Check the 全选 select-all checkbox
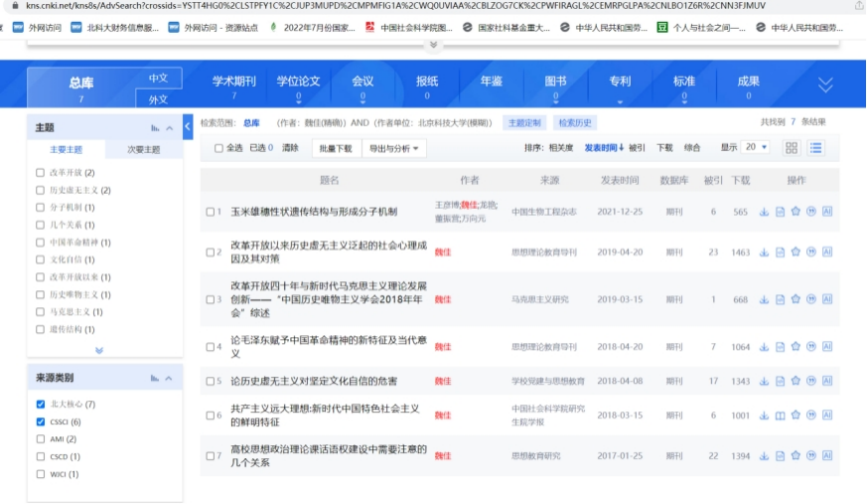Screen dimensions: 868x504 219,148
